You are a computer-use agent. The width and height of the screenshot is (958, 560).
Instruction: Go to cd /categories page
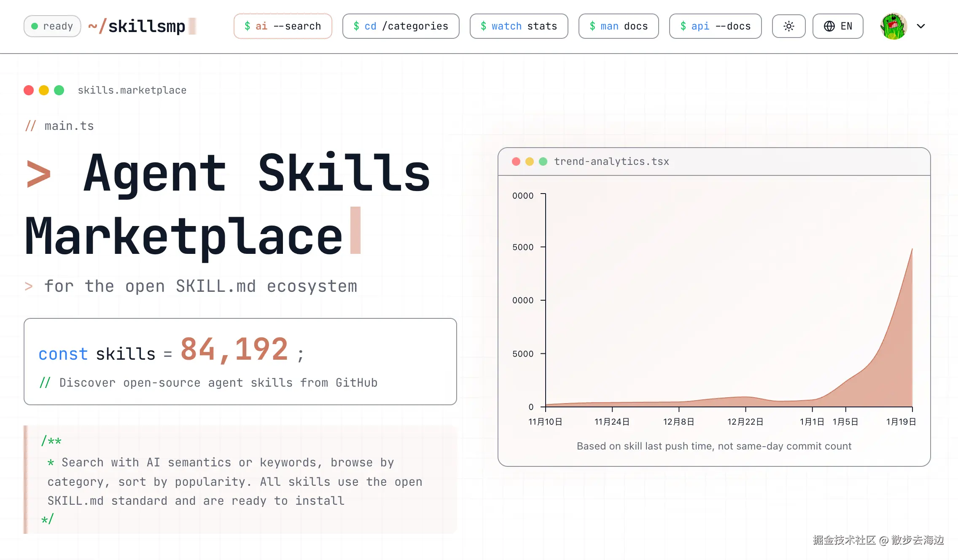(x=401, y=26)
